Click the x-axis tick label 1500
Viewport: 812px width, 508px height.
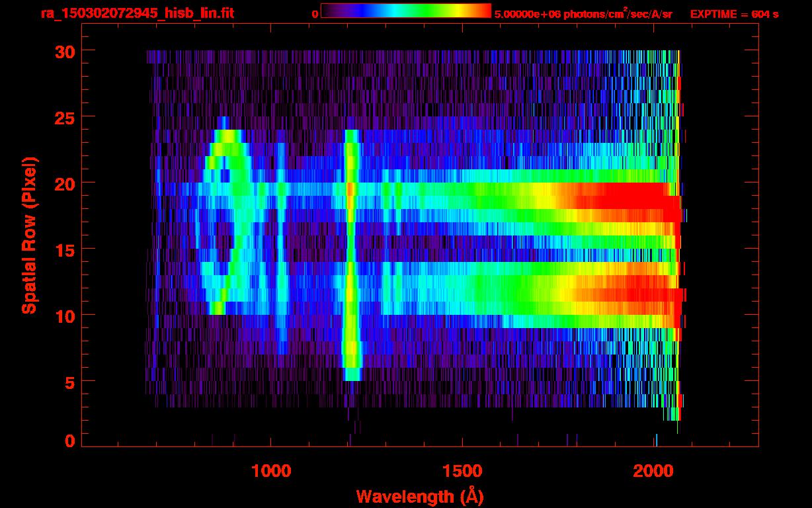click(x=462, y=471)
